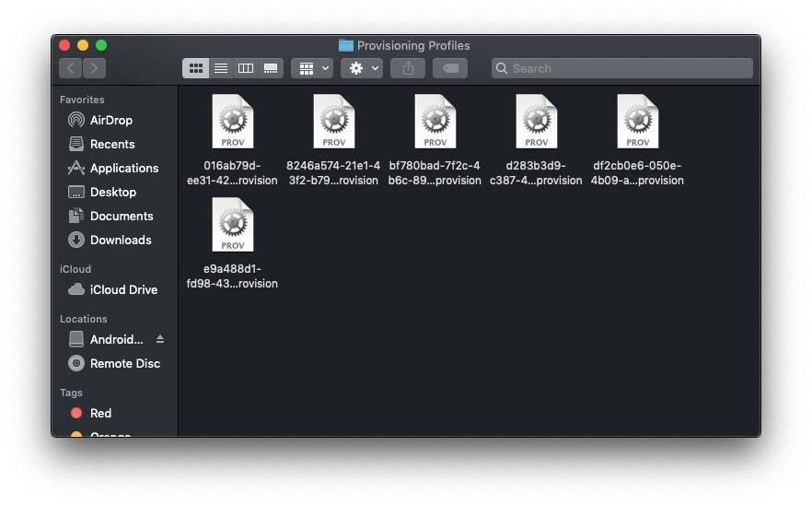Select the d283b3d9 provisioning file icon
The image size is (812, 505).
tap(537, 122)
